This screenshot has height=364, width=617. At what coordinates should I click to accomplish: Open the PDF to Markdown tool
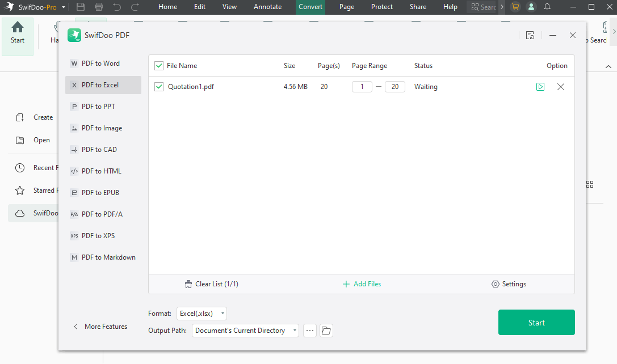(108, 257)
